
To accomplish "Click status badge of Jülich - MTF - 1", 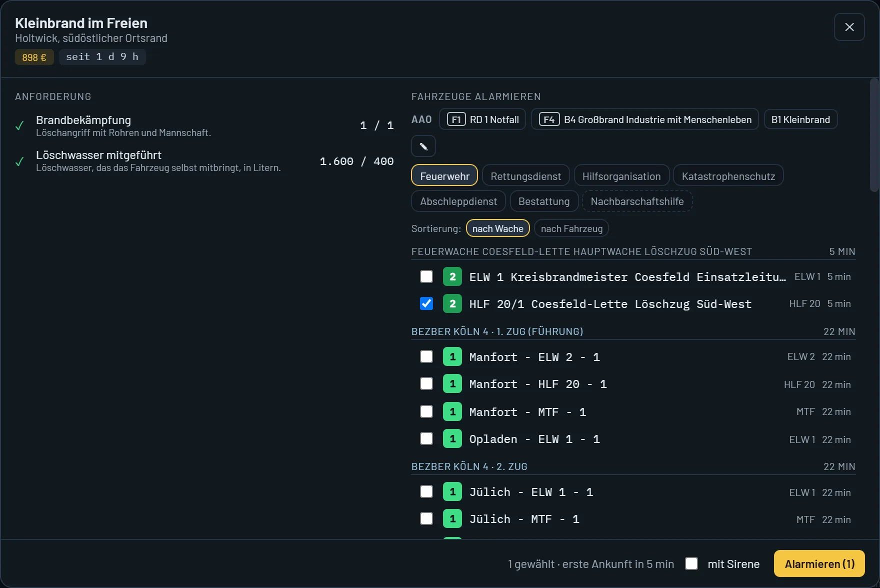I will click(452, 519).
